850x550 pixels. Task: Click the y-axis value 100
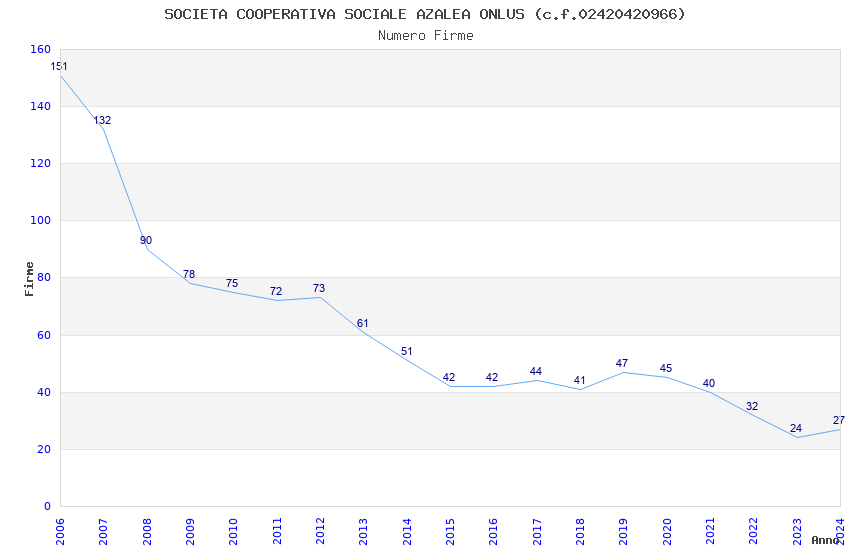[x=40, y=221]
